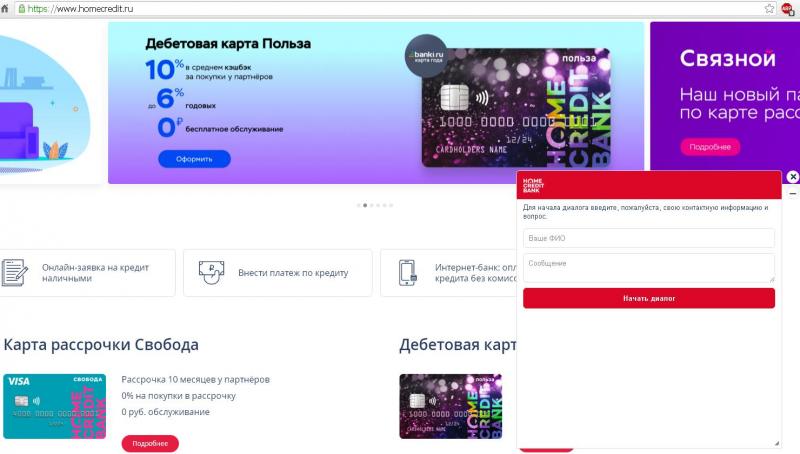Click Подробнее under Карта рассрочки Свобода
The height and width of the screenshot is (454, 800).
[x=150, y=443]
